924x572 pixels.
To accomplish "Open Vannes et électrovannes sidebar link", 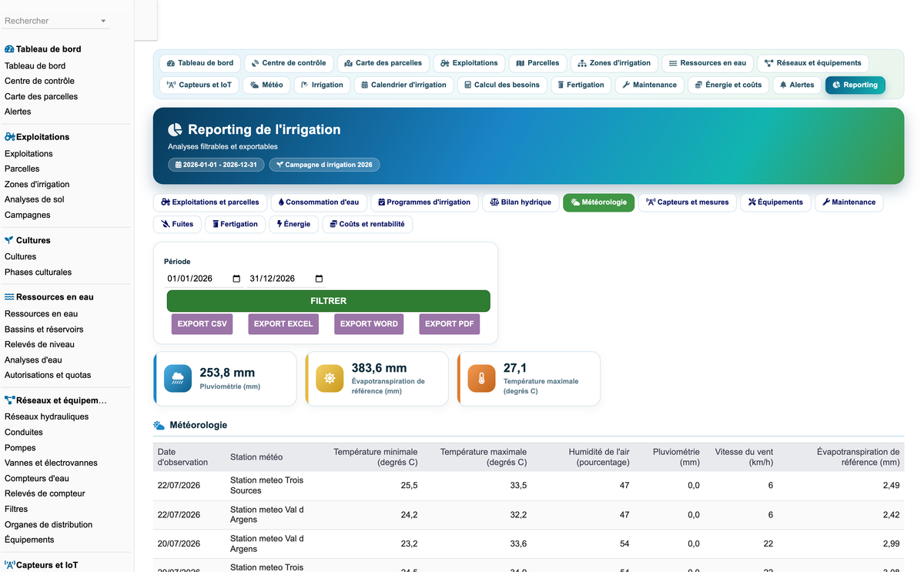I will point(51,463).
